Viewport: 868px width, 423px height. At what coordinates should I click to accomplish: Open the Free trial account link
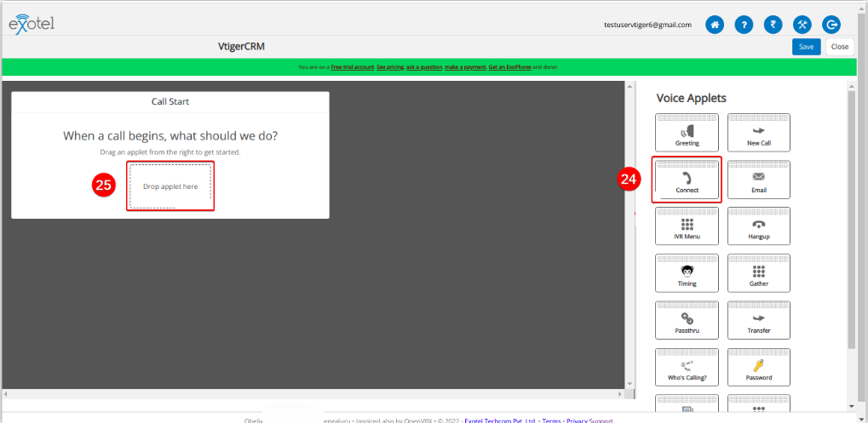click(352, 67)
